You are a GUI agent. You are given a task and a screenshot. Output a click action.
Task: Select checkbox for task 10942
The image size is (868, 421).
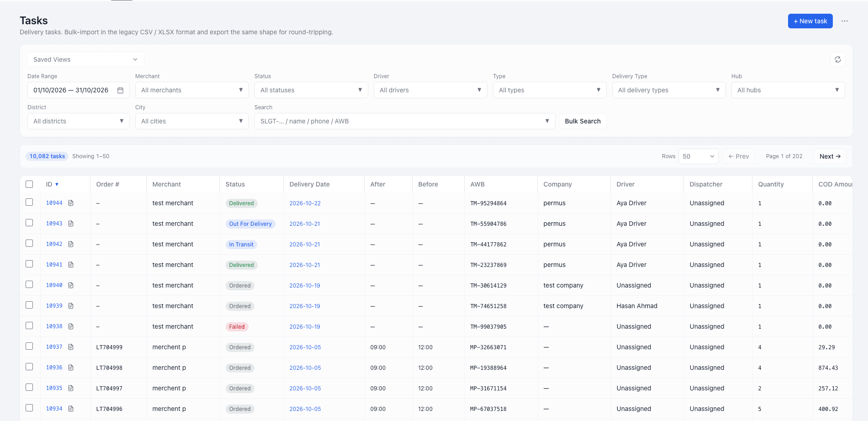coord(29,243)
